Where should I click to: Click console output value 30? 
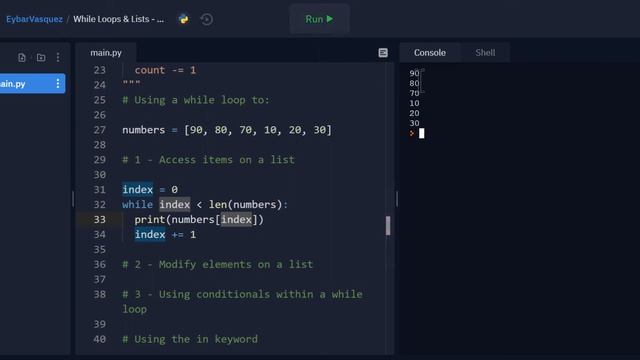(x=414, y=123)
